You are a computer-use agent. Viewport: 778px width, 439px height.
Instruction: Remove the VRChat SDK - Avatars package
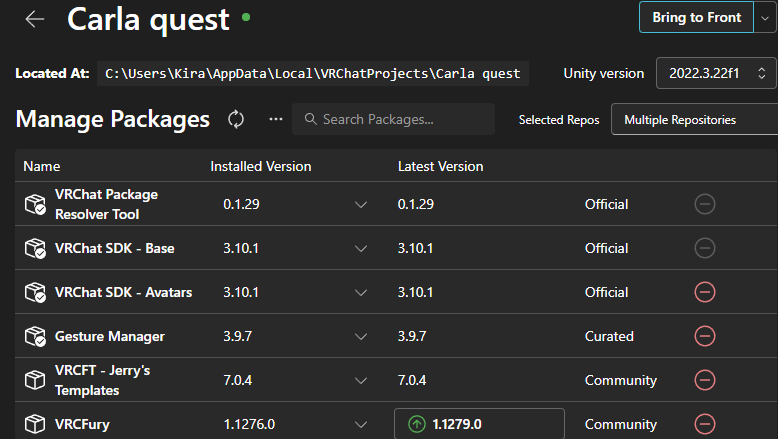pos(705,292)
